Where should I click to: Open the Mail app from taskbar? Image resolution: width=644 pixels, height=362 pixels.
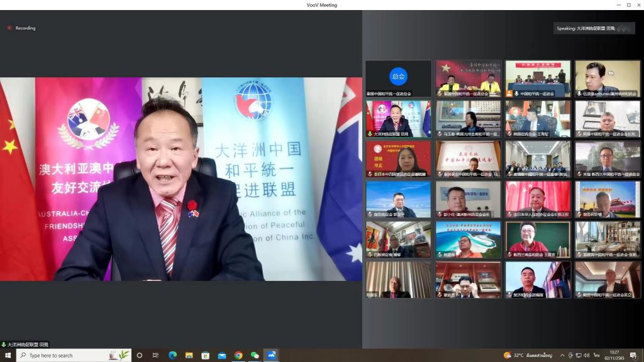pyautogui.click(x=222, y=356)
